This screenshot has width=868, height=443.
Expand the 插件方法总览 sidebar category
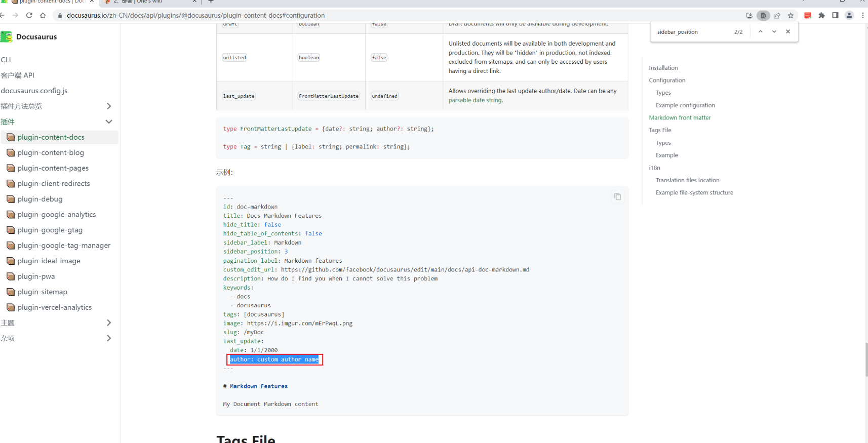click(x=109, y=106)
